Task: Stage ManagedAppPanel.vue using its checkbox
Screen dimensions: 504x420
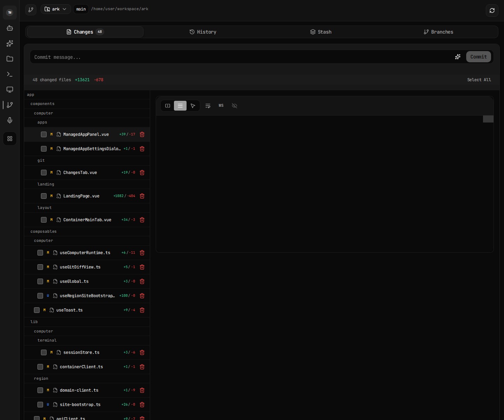Action: [x=44, y=134]
